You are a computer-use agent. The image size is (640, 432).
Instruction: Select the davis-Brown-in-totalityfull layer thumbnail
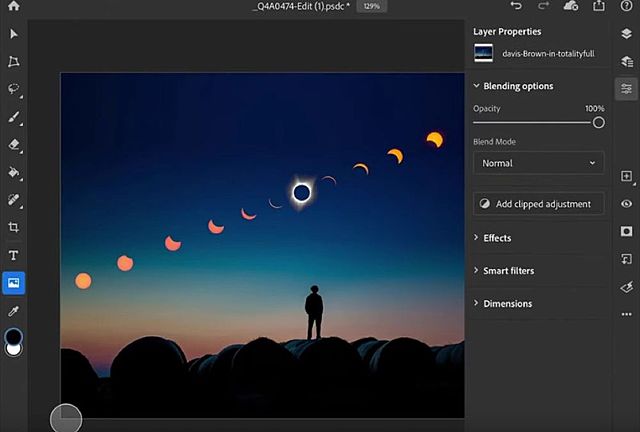point(483,53)
